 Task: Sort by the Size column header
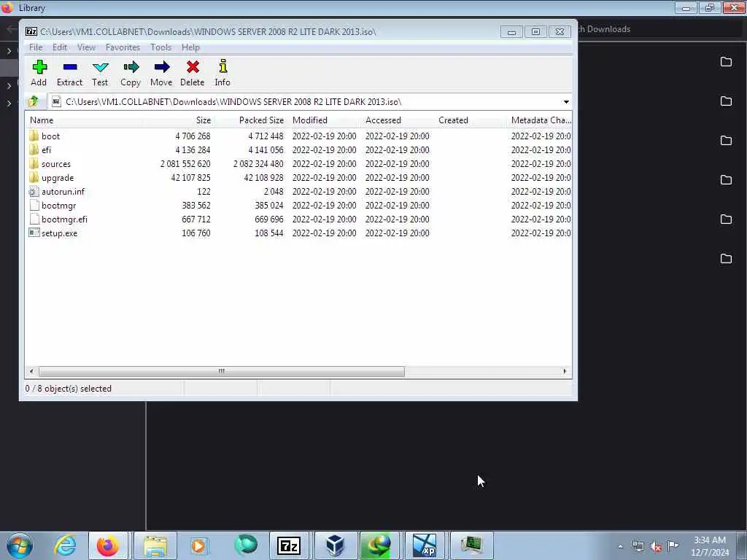point(178,120)
